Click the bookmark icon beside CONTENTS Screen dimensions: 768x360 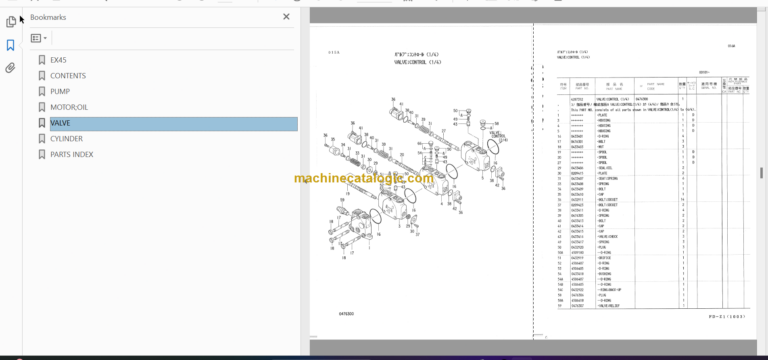[42, 76]
